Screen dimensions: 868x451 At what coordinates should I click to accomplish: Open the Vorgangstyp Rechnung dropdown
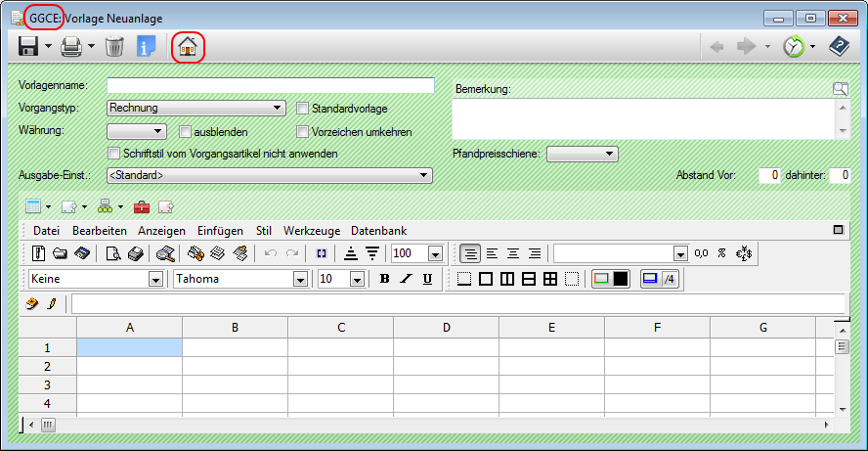pyautogui.click(x=195, y=109)
